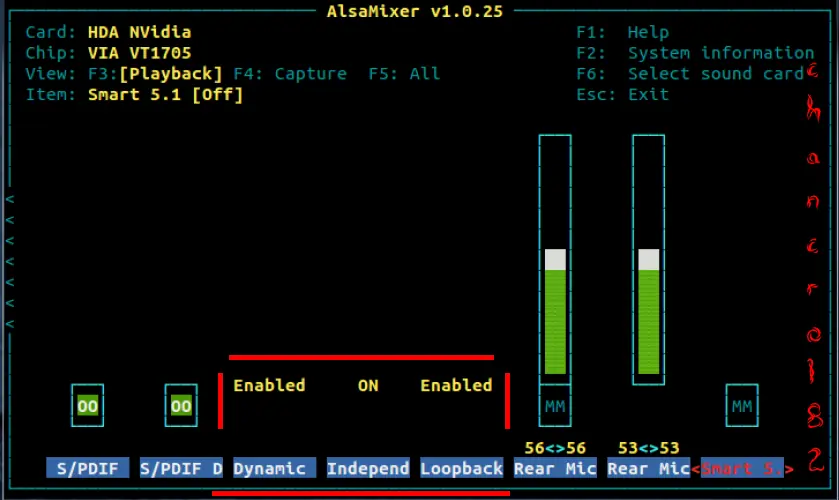The image size is (839, 500).
Task: Switch to the F5: All view
Action: [x=404, y=74]
